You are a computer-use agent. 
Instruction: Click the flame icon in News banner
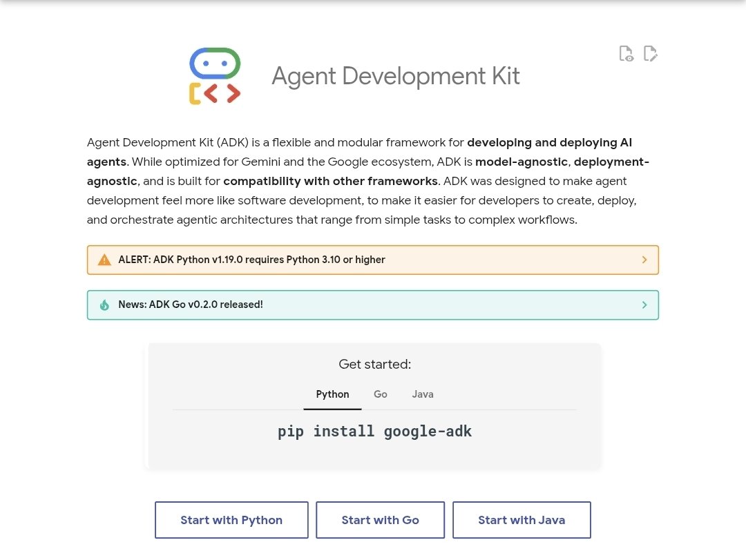104,305
